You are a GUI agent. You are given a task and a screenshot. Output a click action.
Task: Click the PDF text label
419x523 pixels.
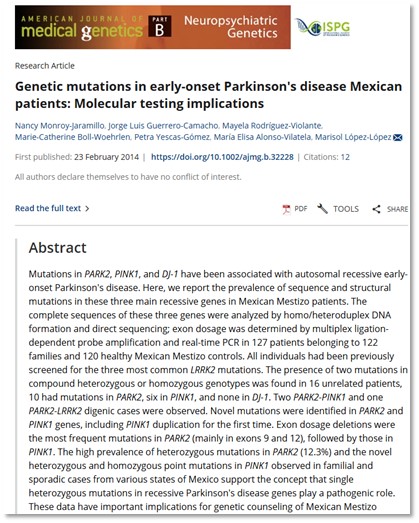click(301, 209)
